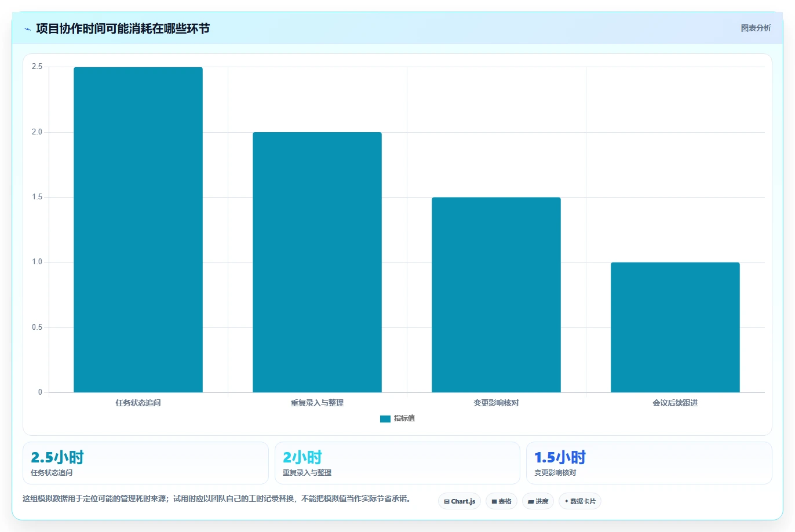Click the 0.5 y-axis tick label
Image resolution: width=795 pixels, height=532 pixels.
click(37, 327)
